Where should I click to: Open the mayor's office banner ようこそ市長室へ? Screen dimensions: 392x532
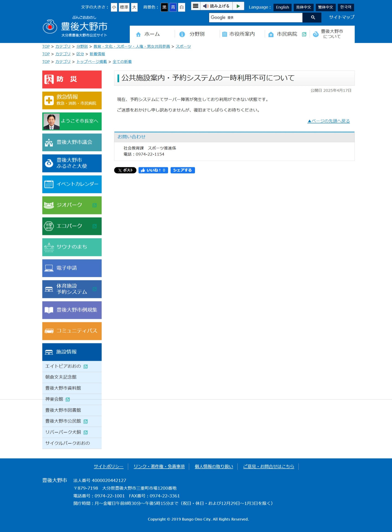coord(72,121)
